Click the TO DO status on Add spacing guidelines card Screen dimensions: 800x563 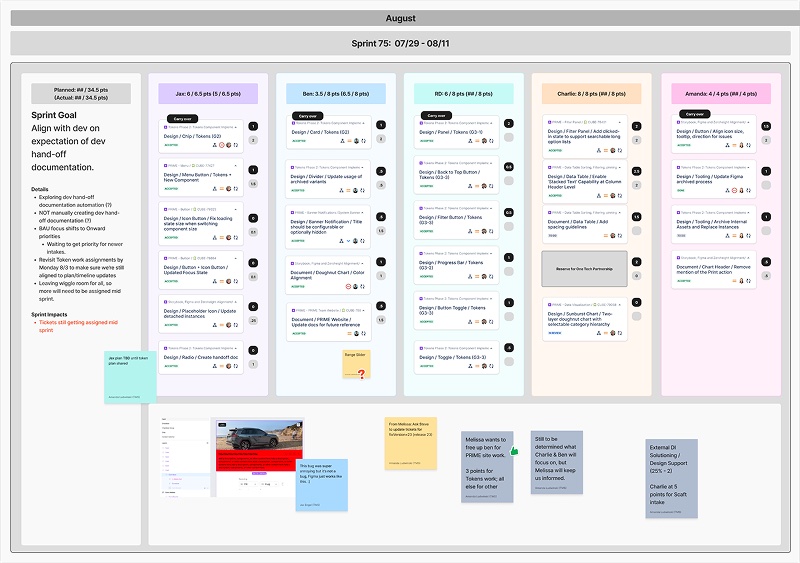pos(553,235)
